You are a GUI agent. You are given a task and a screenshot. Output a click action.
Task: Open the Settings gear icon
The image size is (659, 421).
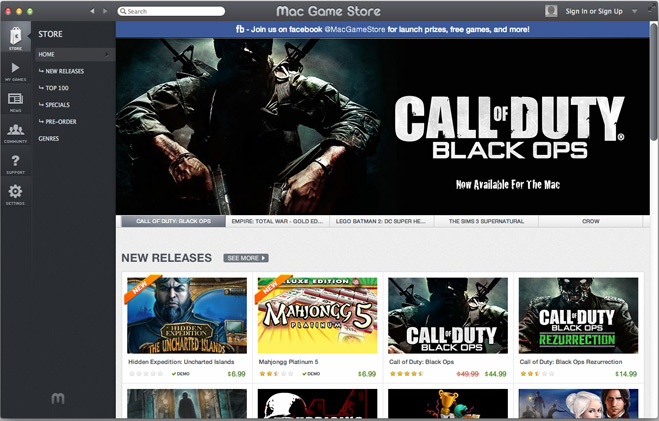[x=16, y=195]
